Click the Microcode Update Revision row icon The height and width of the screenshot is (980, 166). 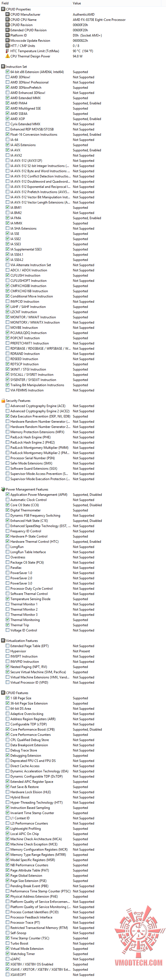tap(8, 41)
